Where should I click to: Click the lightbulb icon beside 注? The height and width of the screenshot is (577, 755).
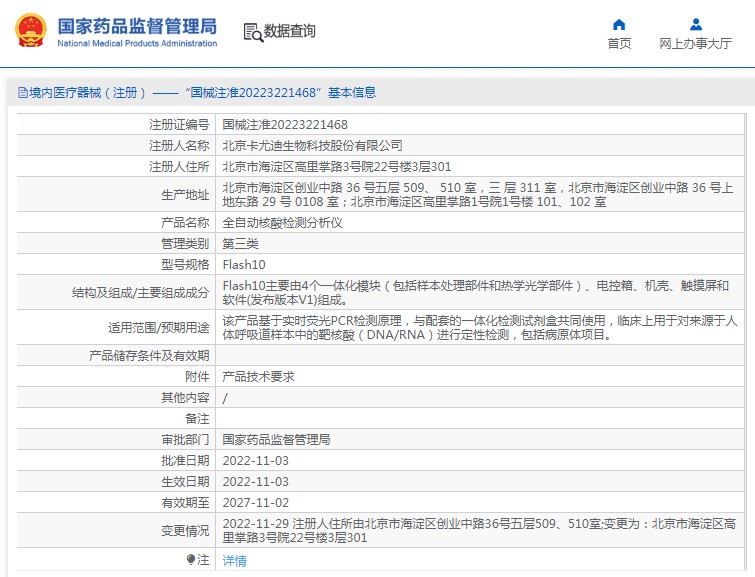pos(191,559)
